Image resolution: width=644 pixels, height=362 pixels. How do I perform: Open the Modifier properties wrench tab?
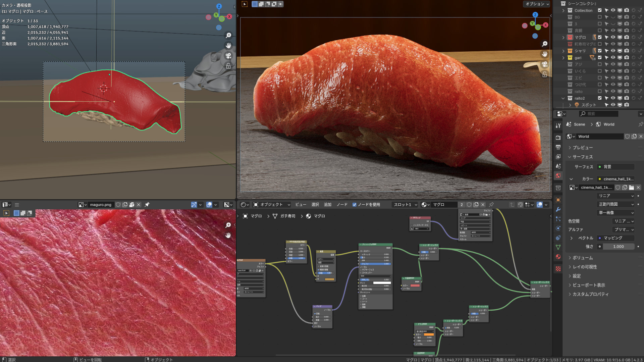click(x=558, y=209)
